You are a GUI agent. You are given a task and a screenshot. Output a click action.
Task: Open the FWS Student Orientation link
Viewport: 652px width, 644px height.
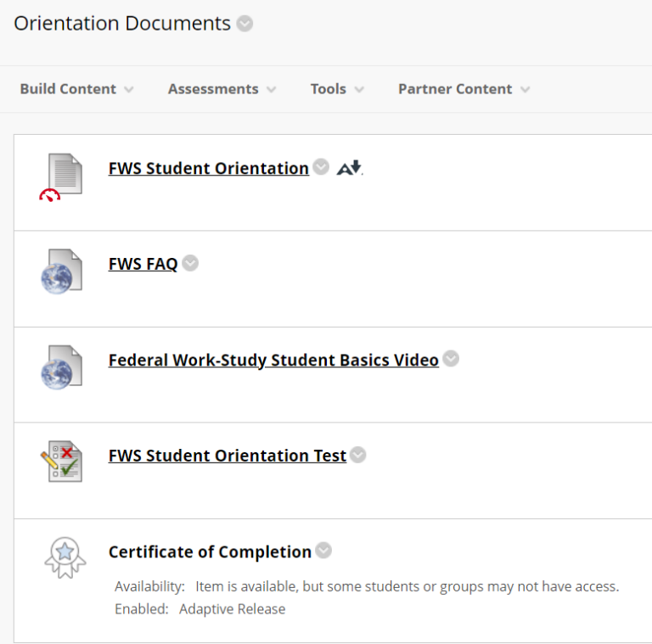(x=208, y=168)
